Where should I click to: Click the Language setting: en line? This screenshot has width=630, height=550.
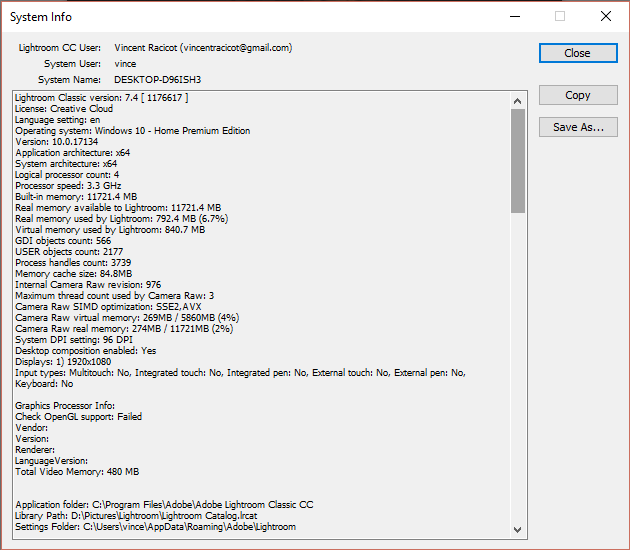[57, 120]
